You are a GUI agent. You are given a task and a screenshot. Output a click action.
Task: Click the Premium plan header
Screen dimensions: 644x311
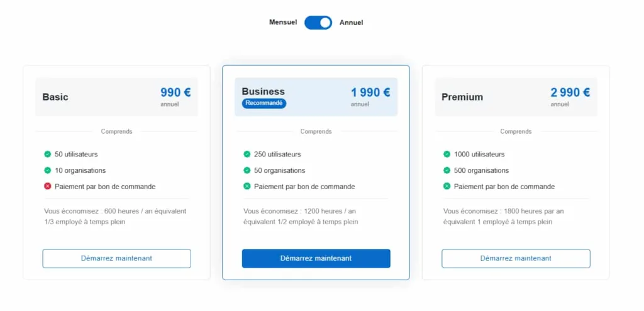pyautogui.click(x=462, y=97)
